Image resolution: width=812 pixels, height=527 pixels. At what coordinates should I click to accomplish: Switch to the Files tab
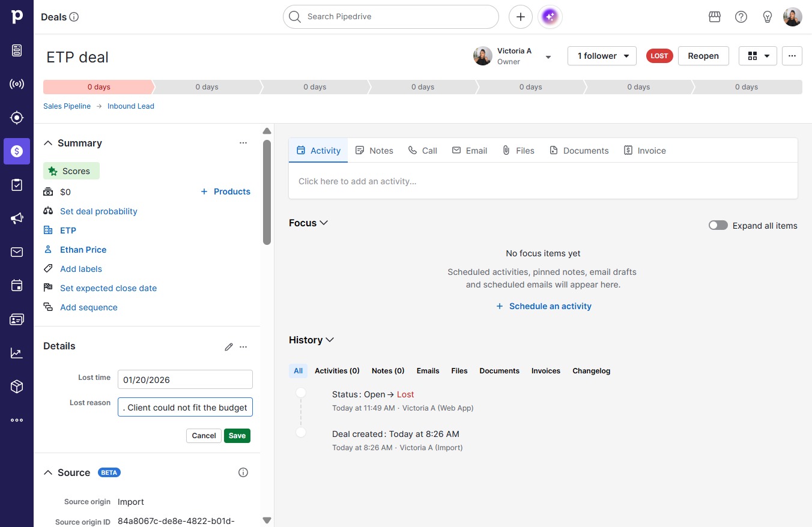pyautogui.click(x=518, y=151)
